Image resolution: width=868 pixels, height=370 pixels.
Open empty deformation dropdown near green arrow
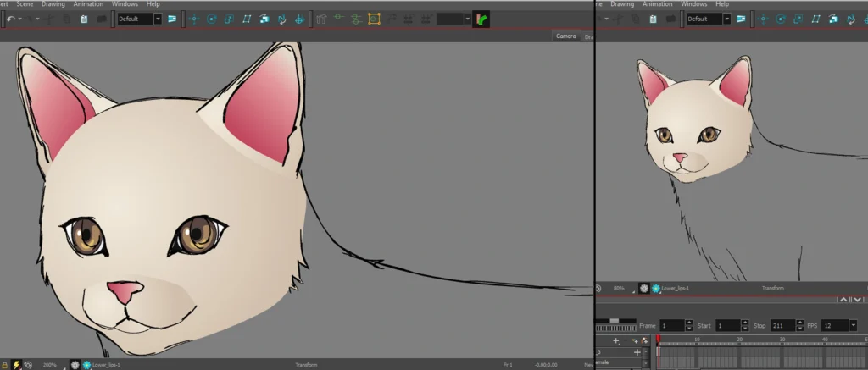click(x=468, y=19)
